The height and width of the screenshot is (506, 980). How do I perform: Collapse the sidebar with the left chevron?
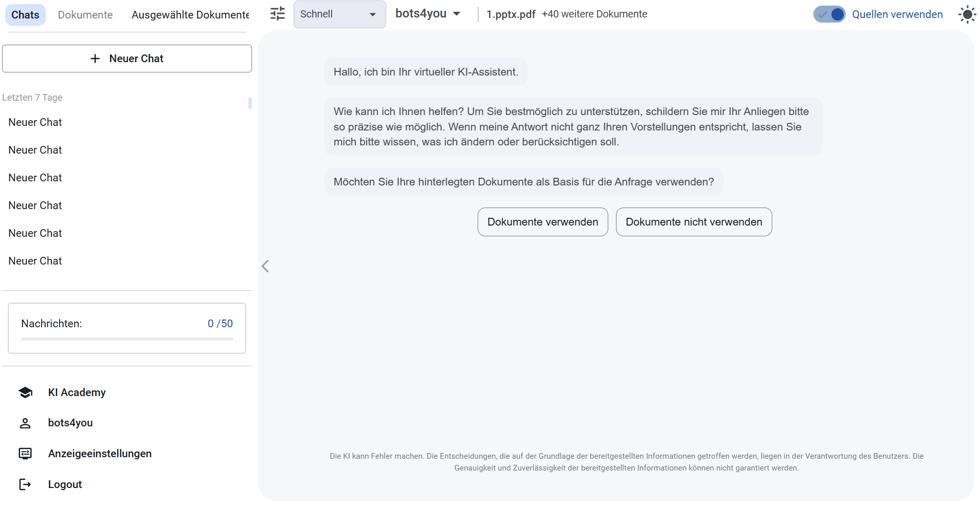pyautogui.click(x=265, y=266)
